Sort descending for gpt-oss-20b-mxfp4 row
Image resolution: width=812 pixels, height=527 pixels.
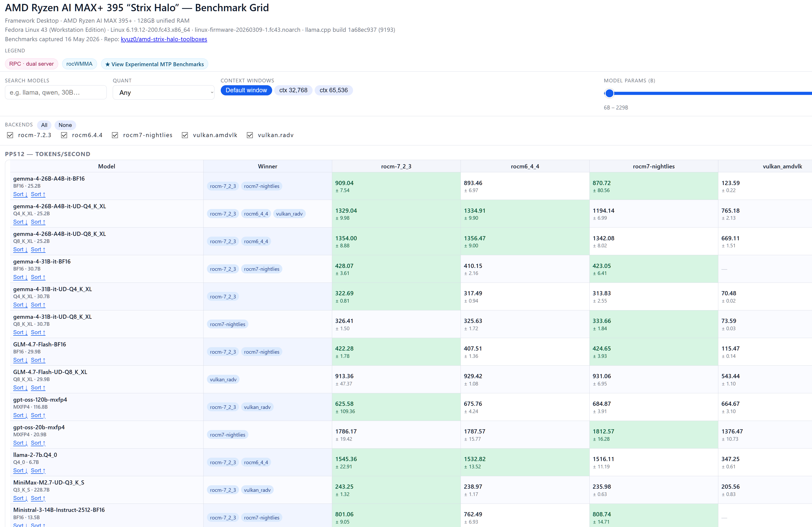coord(20,443)
